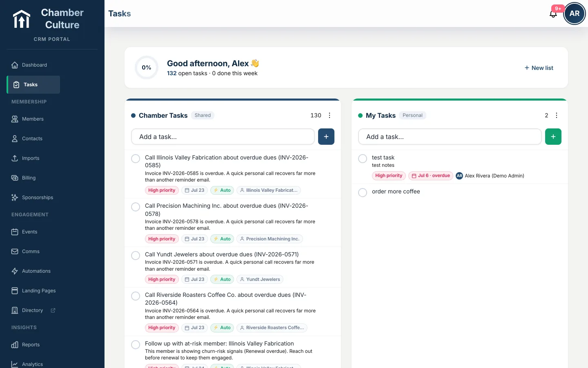Check off 'order more coffee'
Image resolution: width=588 pixels, height=368 pixels.
[x=363, y=193]
